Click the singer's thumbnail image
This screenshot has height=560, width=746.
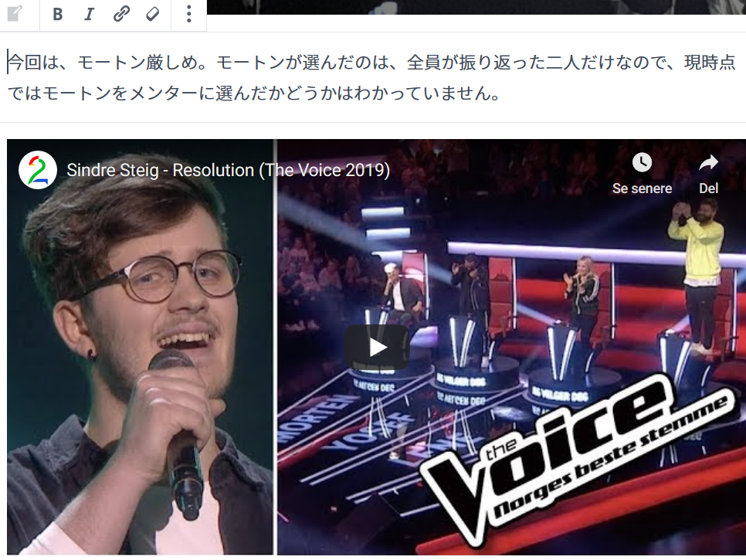coord(141,348)
